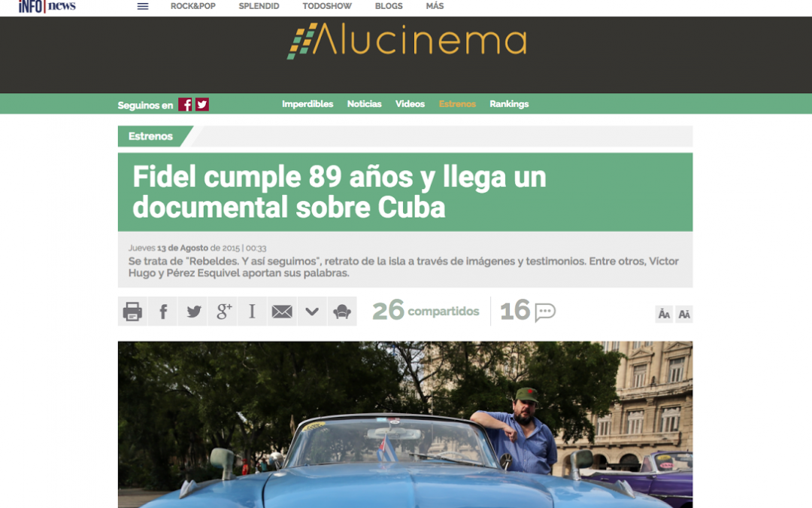812x508 pixels.
Task: Increase the article font size
Action: point(684,315)
